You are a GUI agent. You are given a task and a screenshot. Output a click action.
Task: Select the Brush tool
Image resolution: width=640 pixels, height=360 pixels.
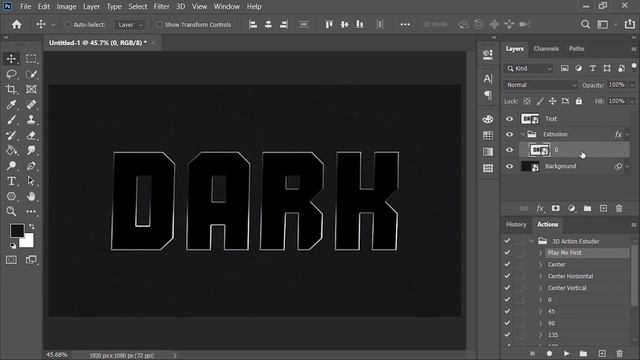11,120
